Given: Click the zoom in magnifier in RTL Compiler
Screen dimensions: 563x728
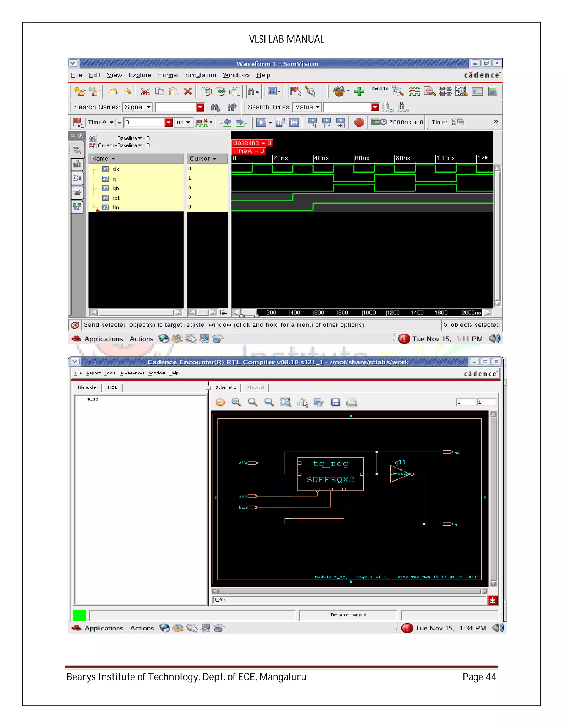Looking at the screenshot, I should [x=252, y=402].
